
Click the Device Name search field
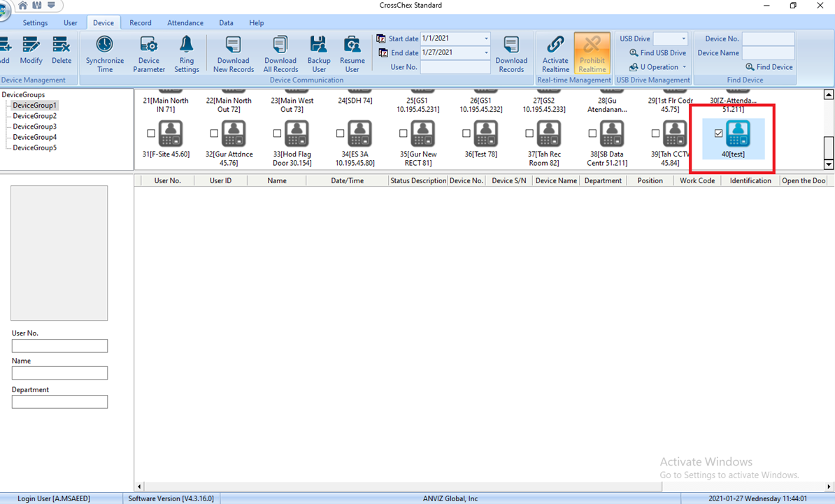tap(768, 52)
